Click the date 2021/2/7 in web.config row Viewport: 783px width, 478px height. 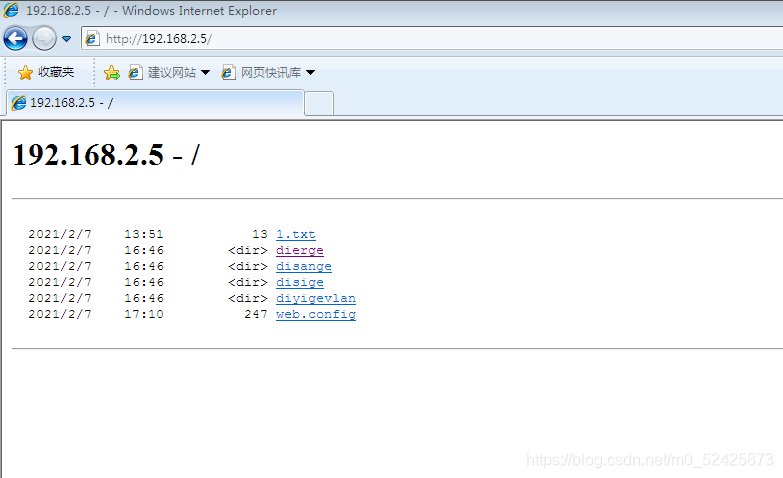click(x=60, y=314)
